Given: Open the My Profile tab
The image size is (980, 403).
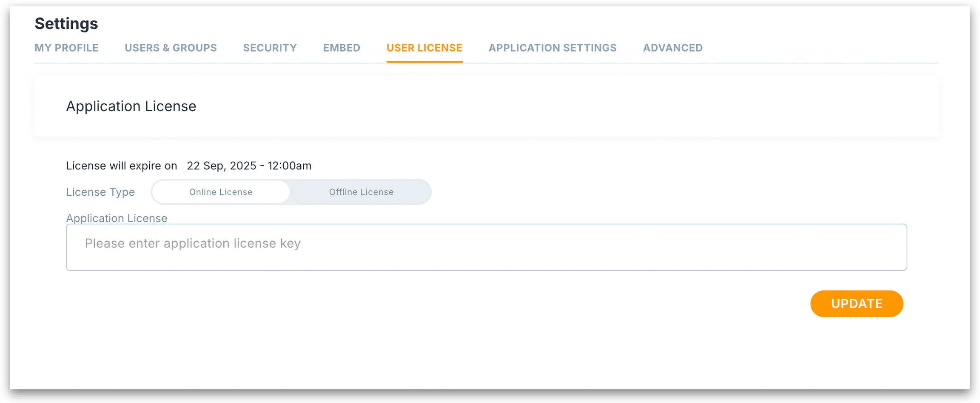Looking at the screenshot, I should (66, 48).
